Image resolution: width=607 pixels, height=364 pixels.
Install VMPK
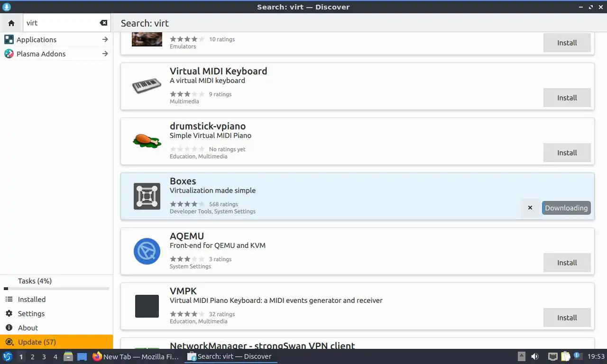point(567,318)
